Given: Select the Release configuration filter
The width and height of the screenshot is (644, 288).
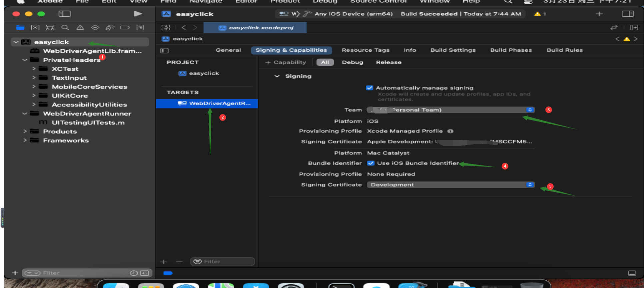Looking at the screenshot, I should [x=389, y=62].
